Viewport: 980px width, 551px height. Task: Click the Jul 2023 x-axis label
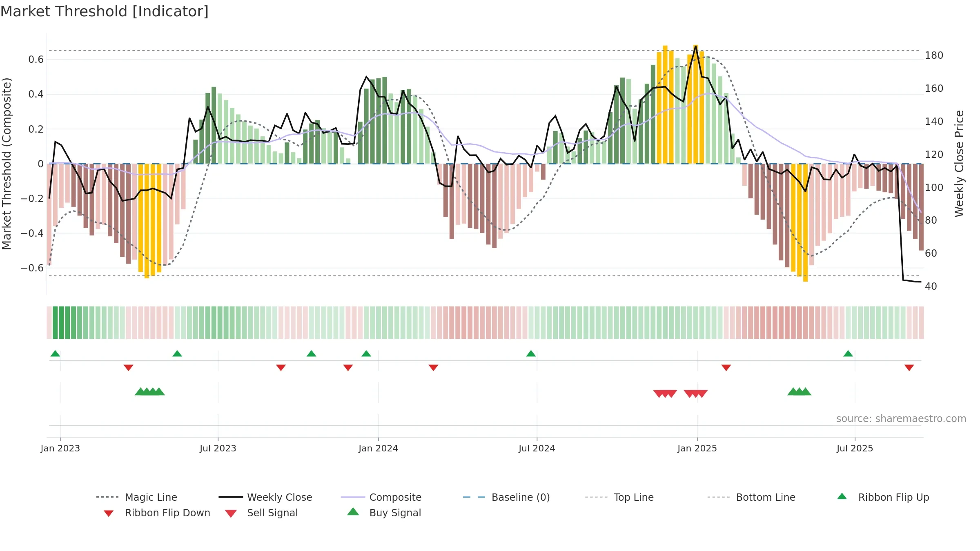click(218, 449)
